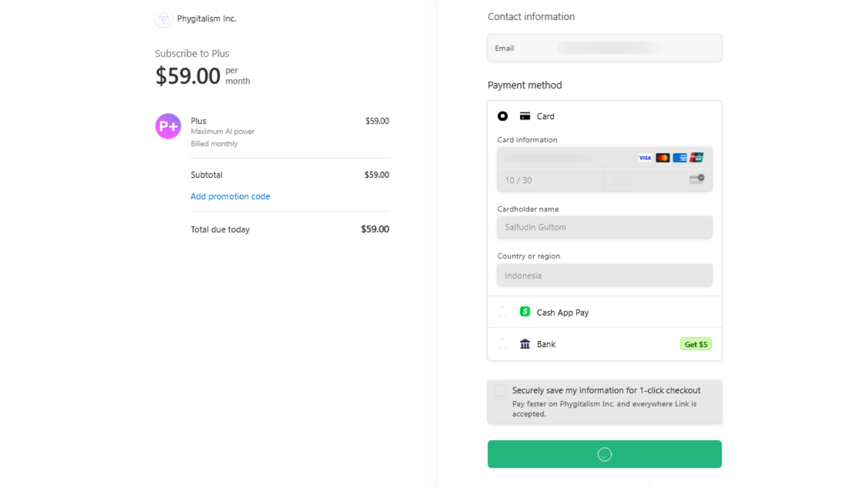Click the Visa card brand icon
The width and height of the screenshot is (868, 488).
(645, 158)
